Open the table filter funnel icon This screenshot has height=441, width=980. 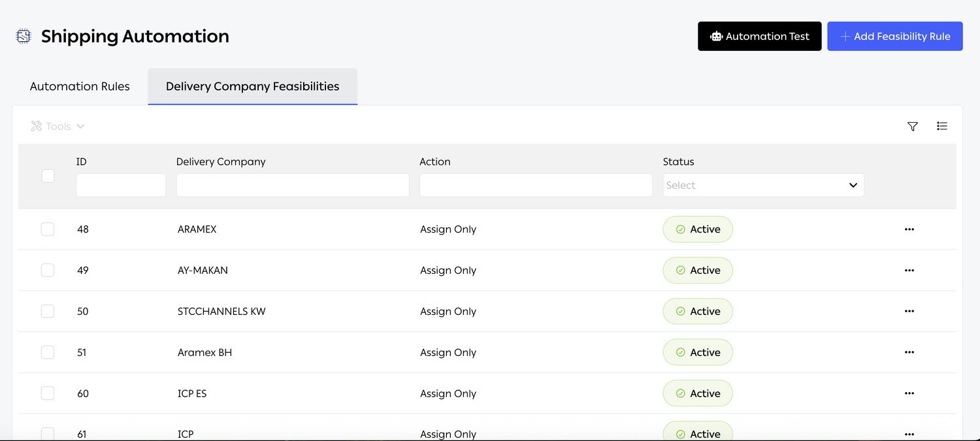coord(913,126)
